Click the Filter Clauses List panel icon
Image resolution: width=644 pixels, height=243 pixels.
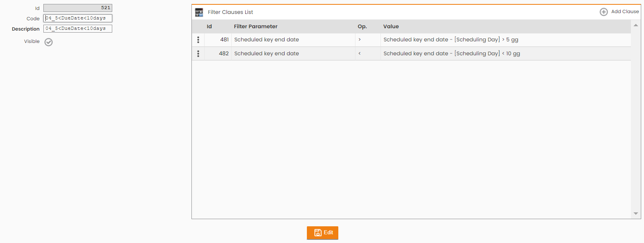199,12
